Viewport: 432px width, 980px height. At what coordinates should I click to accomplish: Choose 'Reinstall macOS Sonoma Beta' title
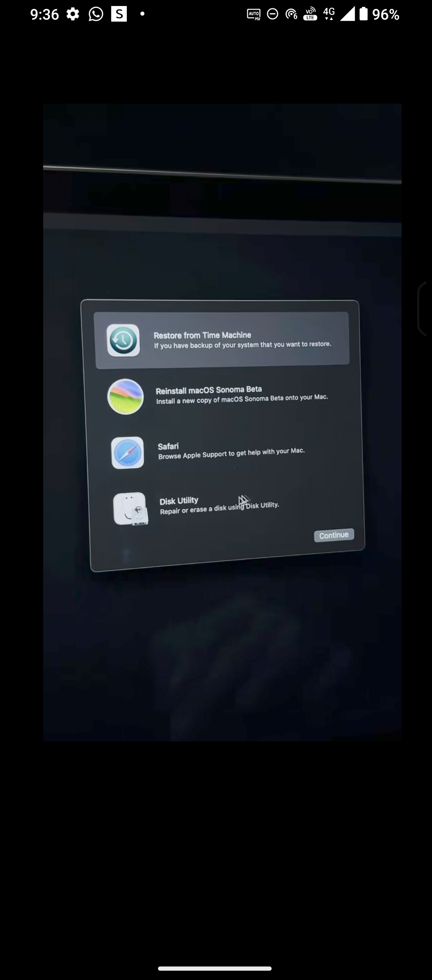point(209,390)
